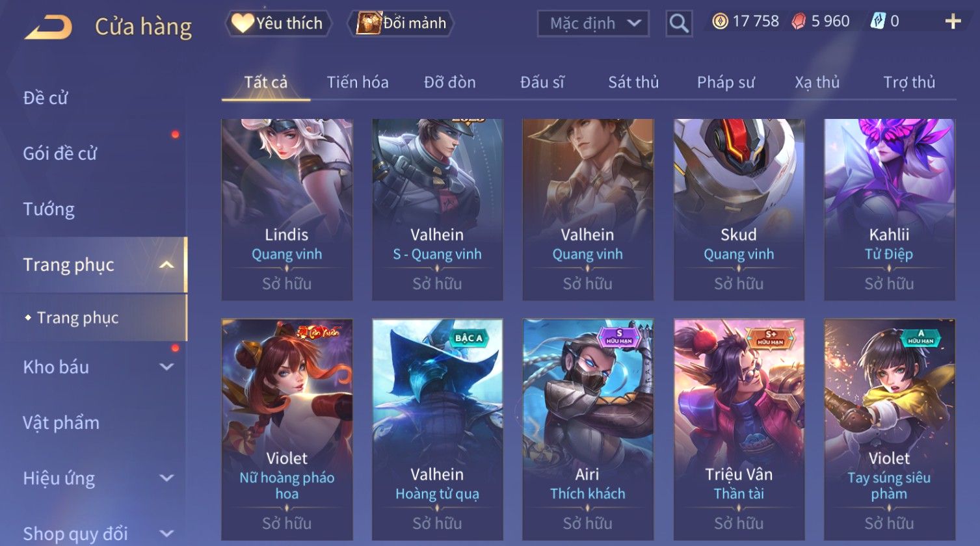Tap the plus icon to add currency
The height and width of the screenshot is (546, 980).
(x=953, y=22)
